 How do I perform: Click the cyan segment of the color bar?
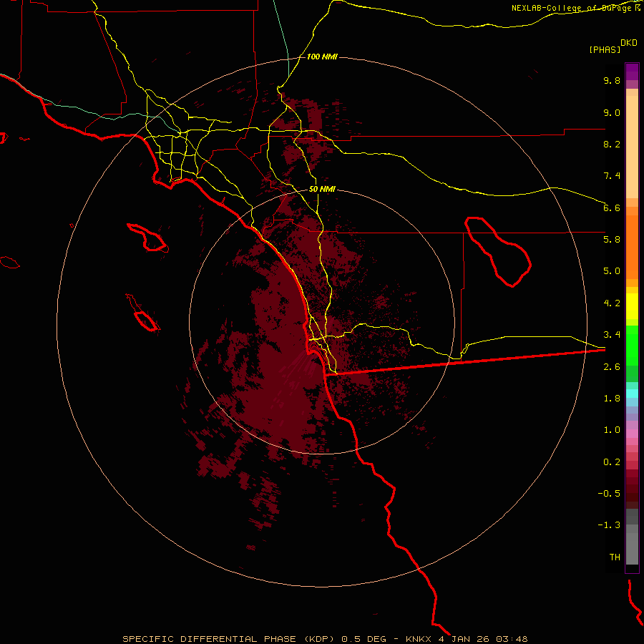(632, 394)
